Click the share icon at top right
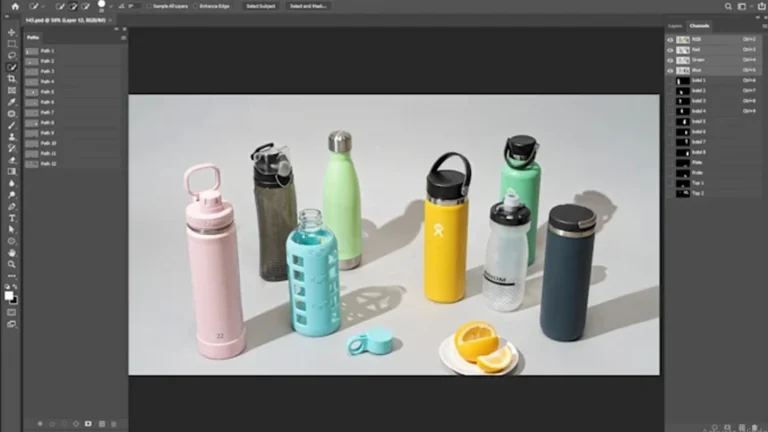Image resolution: width=768 pixels, height=432 pixels. pos(762,6)
